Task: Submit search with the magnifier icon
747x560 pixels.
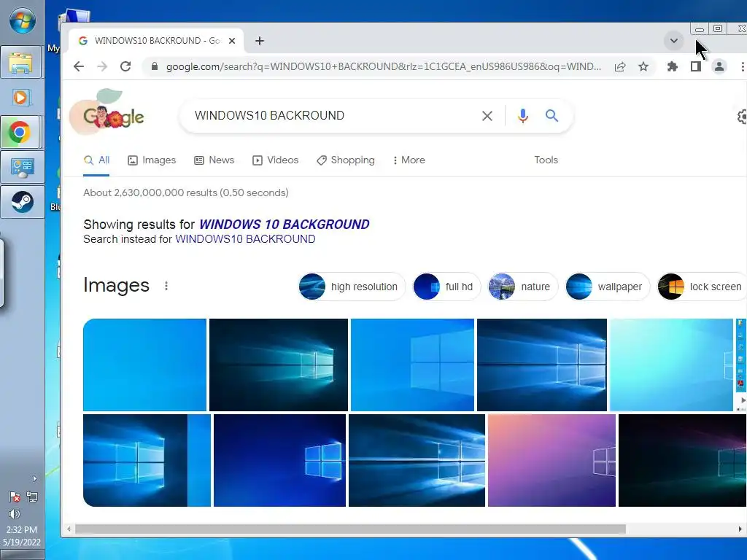Action: coord(551,116)
